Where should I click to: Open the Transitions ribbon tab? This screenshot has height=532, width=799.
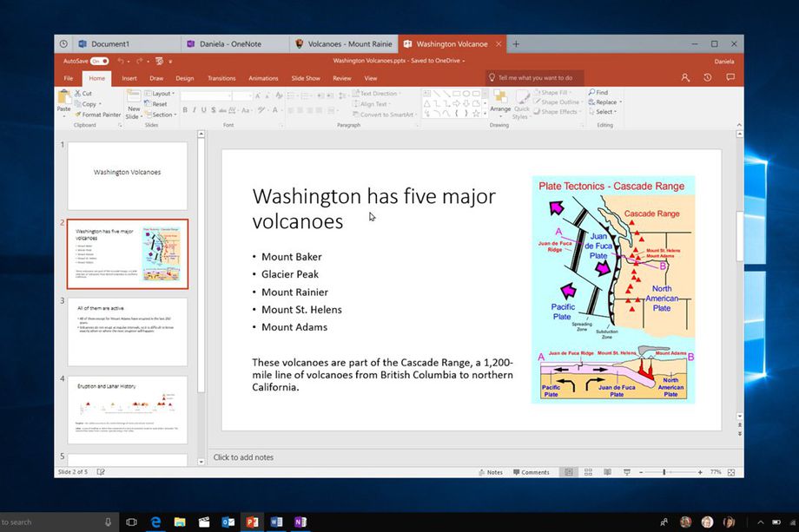point(221,78)
